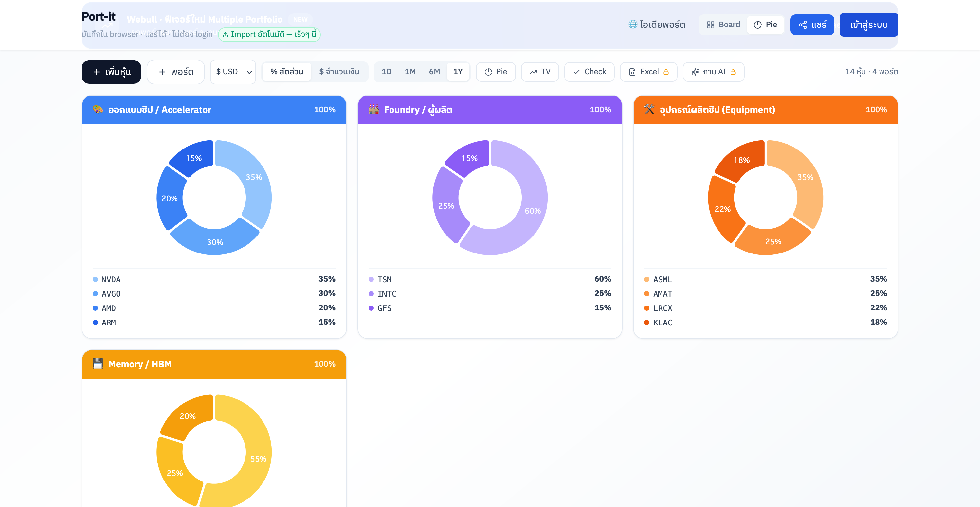Screen dimensions: 980x507
Task: Click the Check button
Action: 589,72
